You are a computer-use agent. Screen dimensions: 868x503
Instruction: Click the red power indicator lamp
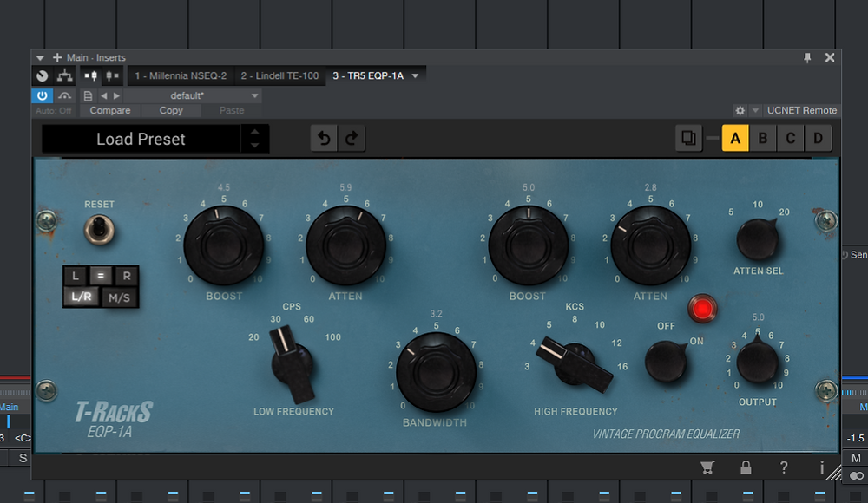(x=702, y=309)
